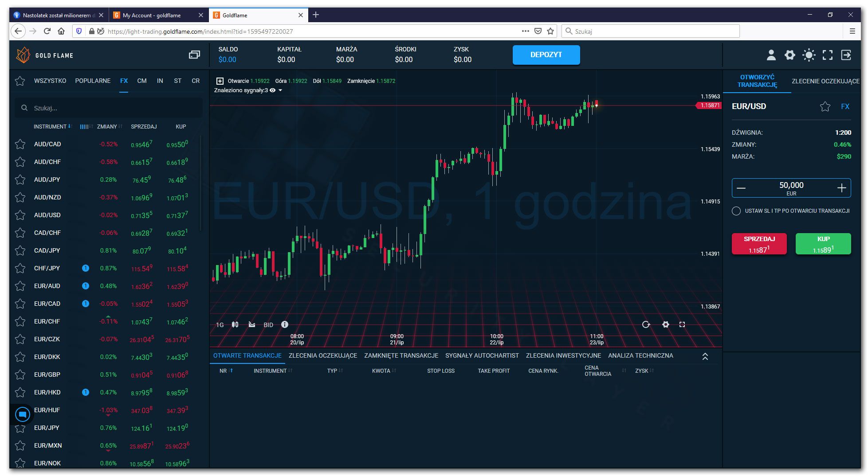Focus the Szukaj instrument search field
The height and width of the screenshot is (476, 868).
[109, 108]
